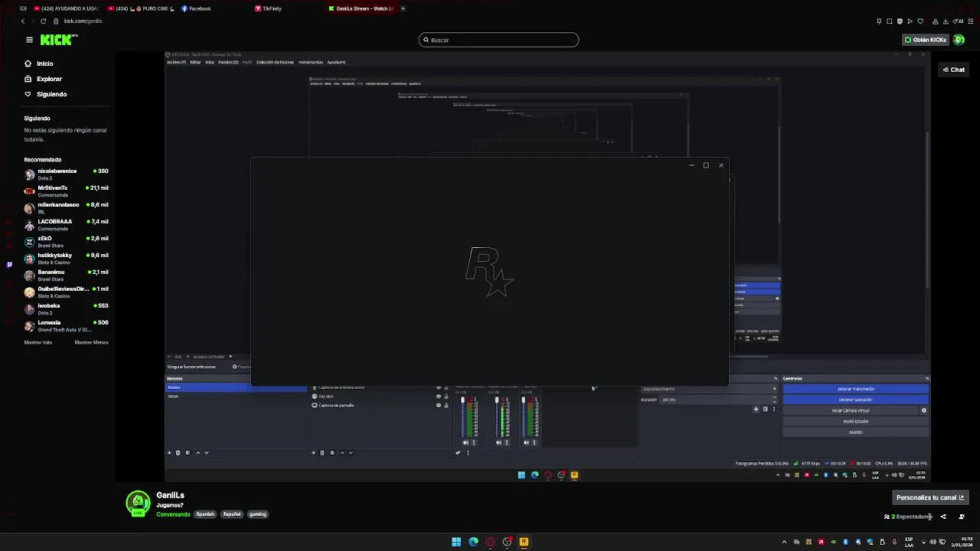The width and height of the screenshot is (980, 551).
Task: Open OBS Colección de Escenas menu
Action: point(275,62)
